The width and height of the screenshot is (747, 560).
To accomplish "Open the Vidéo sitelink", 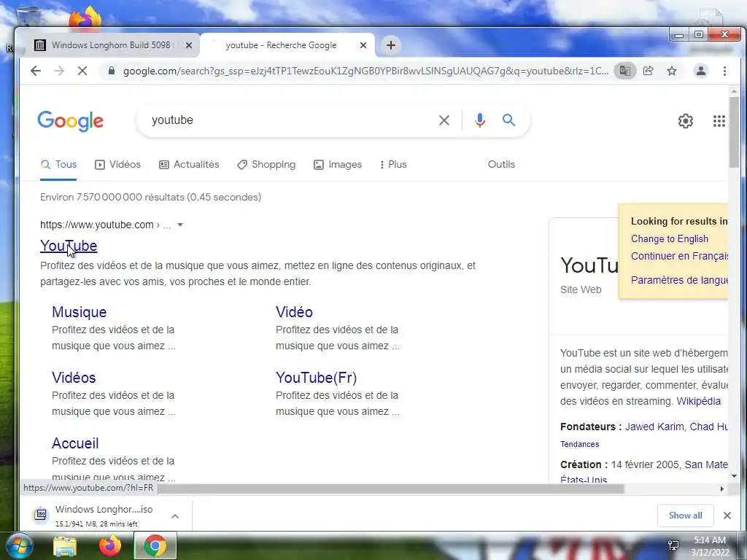I will pos(294,312).
